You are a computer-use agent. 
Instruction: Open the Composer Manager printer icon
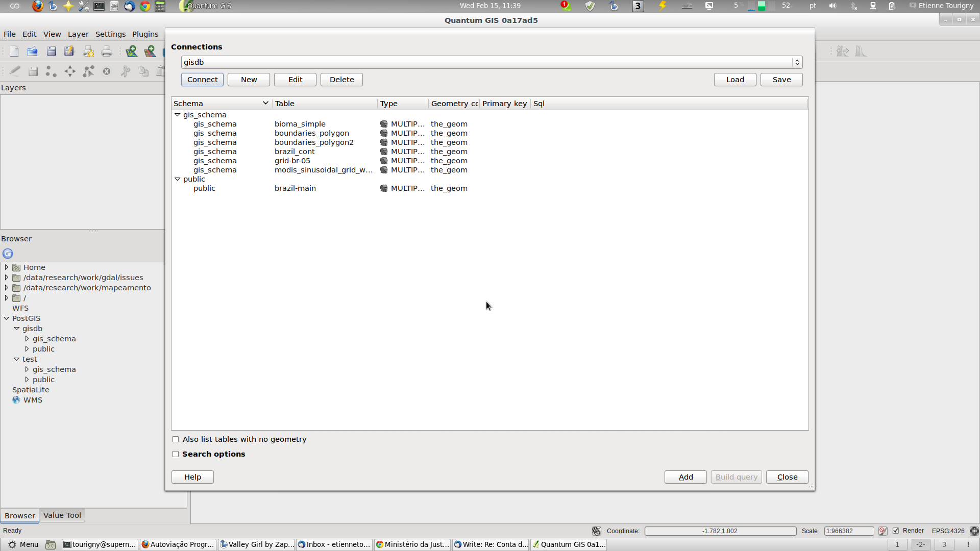[107, 51]
